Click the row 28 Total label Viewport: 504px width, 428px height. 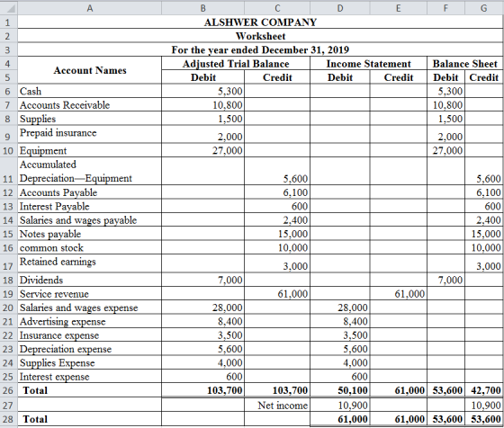90,419
